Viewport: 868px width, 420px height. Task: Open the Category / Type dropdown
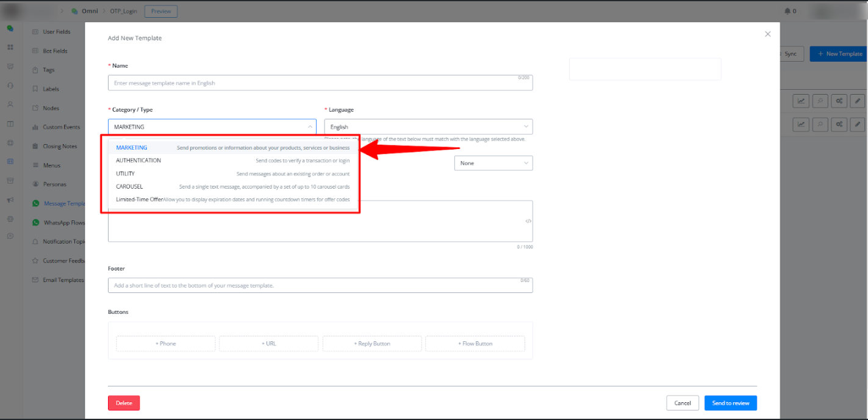pyautogui.click(x=212, y=127)
